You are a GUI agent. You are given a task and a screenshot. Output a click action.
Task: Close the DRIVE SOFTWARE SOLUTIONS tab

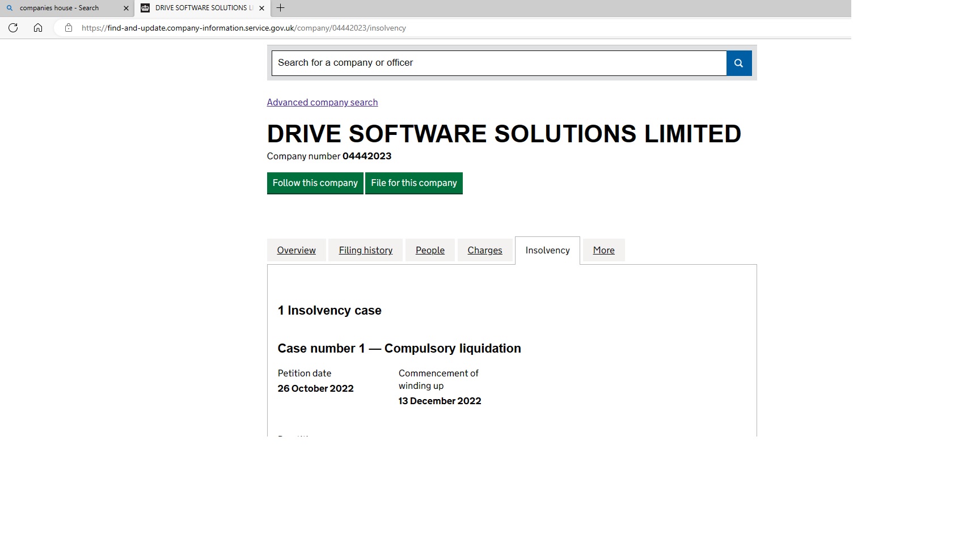[x=261, y=8]
